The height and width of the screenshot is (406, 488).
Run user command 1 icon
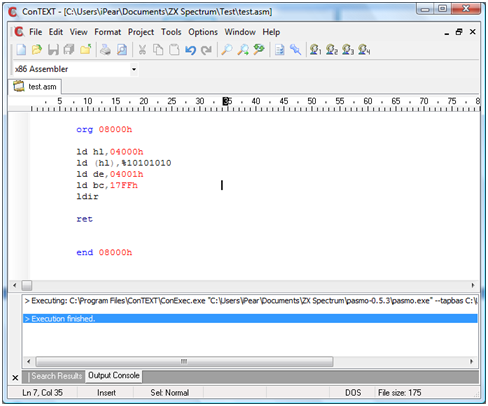click(x=315, y=50)
